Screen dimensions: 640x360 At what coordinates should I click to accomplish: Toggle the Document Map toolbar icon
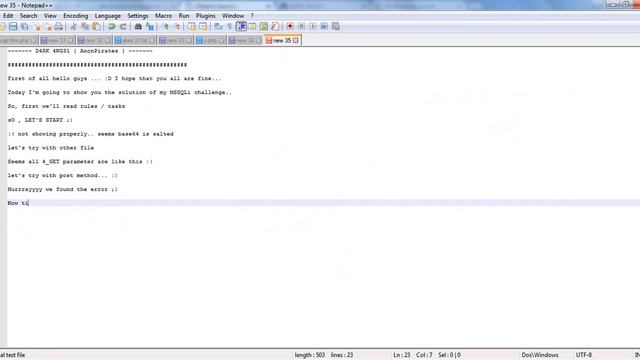264,27
